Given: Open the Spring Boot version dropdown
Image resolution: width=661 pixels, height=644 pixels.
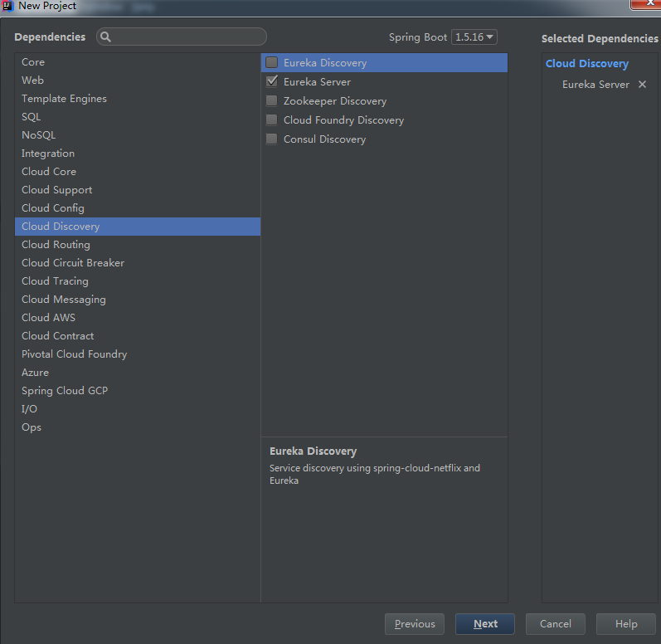Looking at the screenshot, I should [x=474, y=37].
